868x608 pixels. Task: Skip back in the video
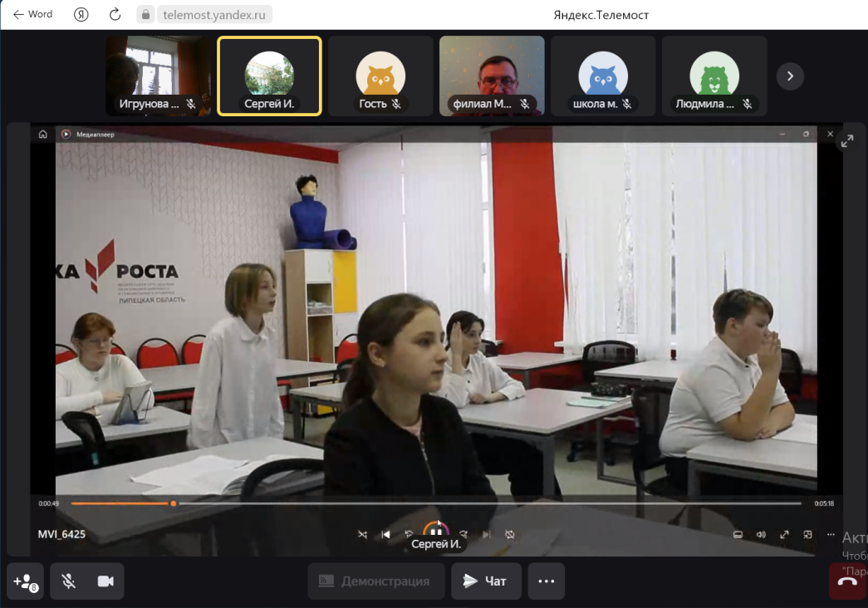(409, 534)
